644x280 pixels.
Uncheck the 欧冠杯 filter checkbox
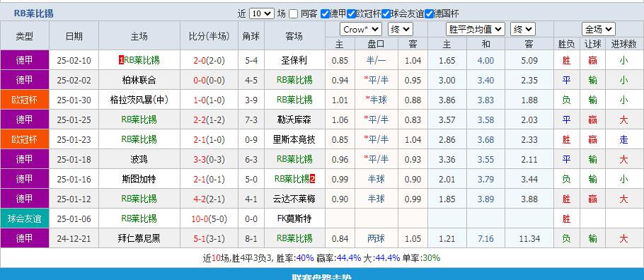tap(351, 13)
